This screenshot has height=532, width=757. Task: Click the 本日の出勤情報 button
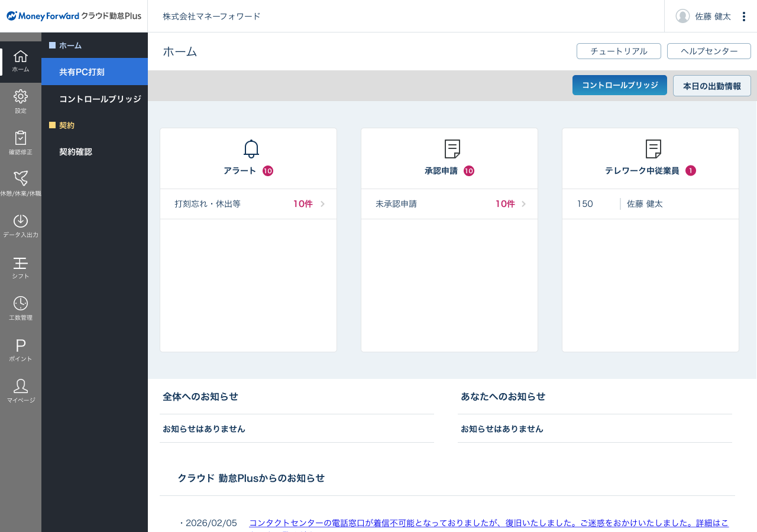711,86
